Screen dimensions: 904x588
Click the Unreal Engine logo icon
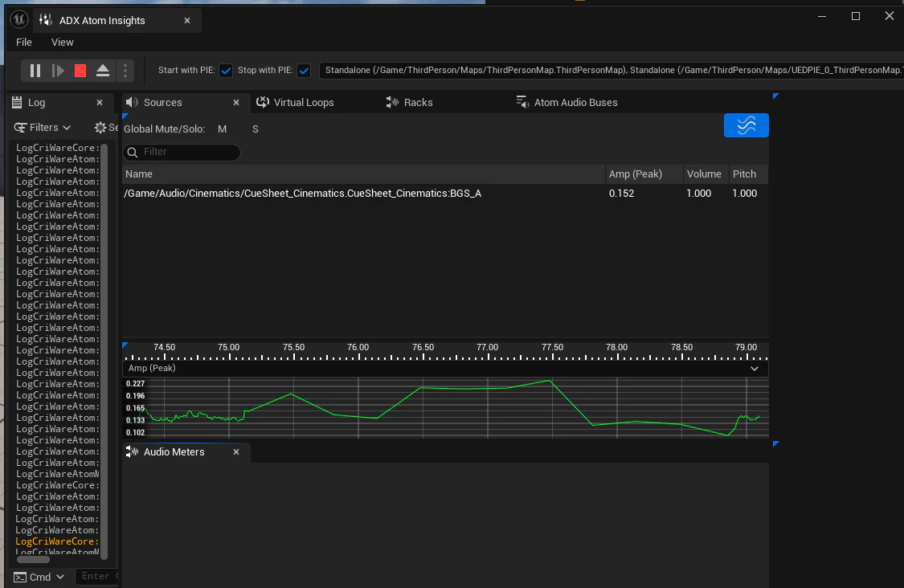pyautogui.click(x=19, y=19)
